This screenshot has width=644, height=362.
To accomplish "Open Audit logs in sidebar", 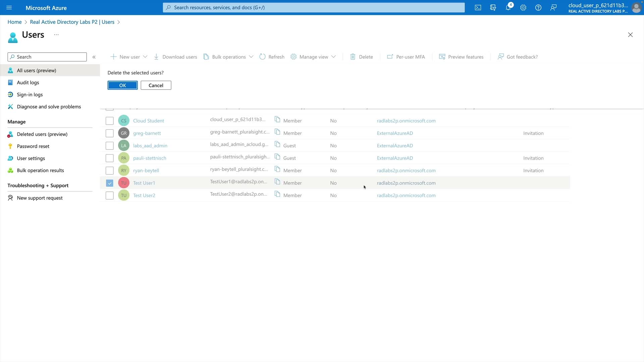I will point(28,82).
